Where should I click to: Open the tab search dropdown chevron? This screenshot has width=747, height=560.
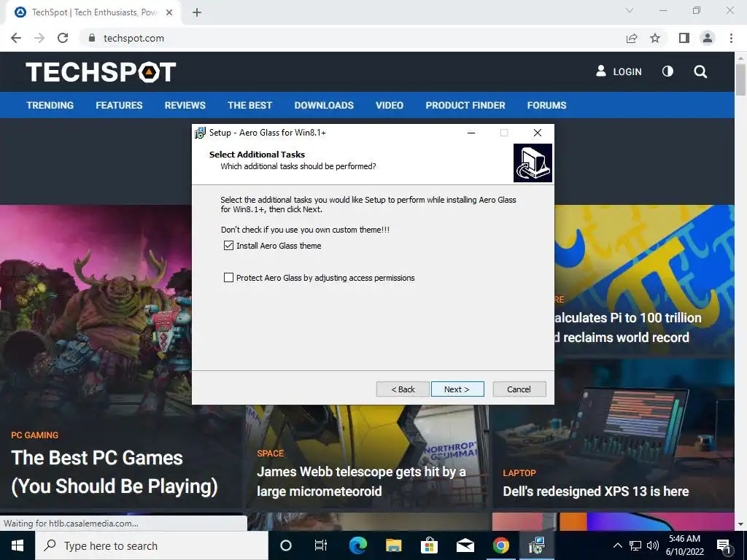[x=630, y=10]
